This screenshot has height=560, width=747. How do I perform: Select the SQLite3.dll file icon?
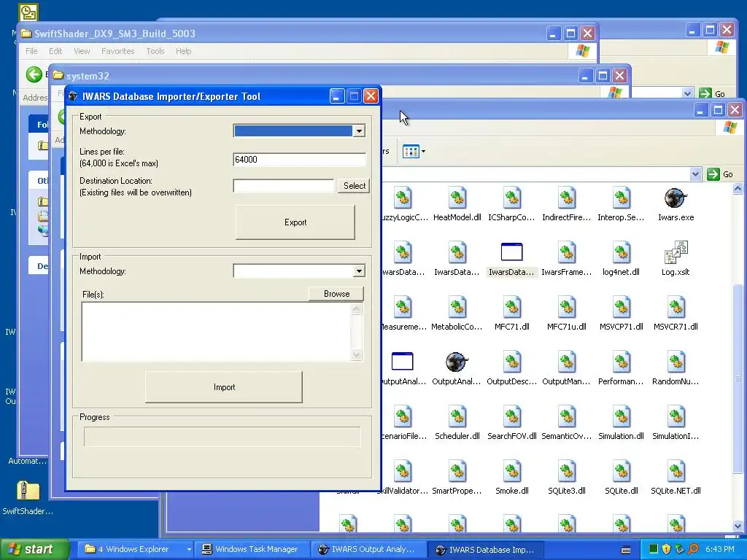tap(566, 472)
